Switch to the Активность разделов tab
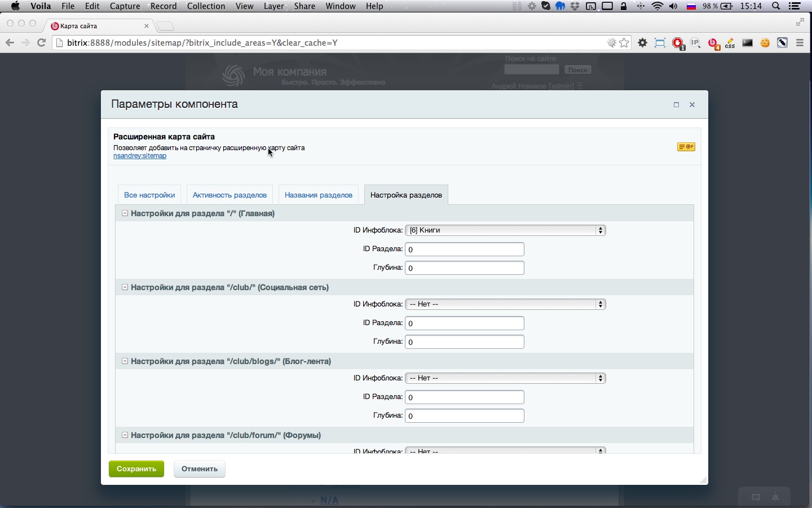Image resolution: width=812 pixels, height=508 pixels. point(230,195)
